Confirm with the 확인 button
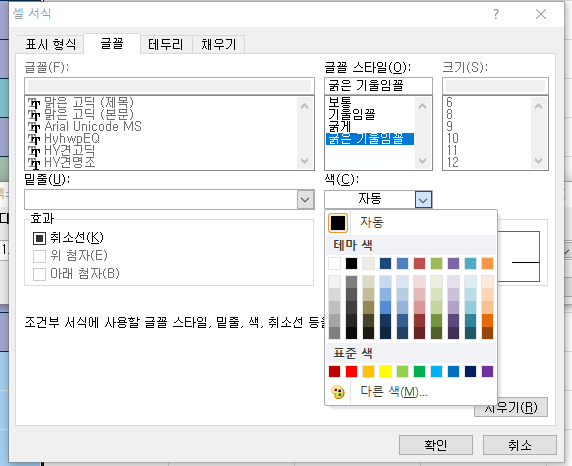The width and height of the screenshot is (572, 466). tap(436, 445)
